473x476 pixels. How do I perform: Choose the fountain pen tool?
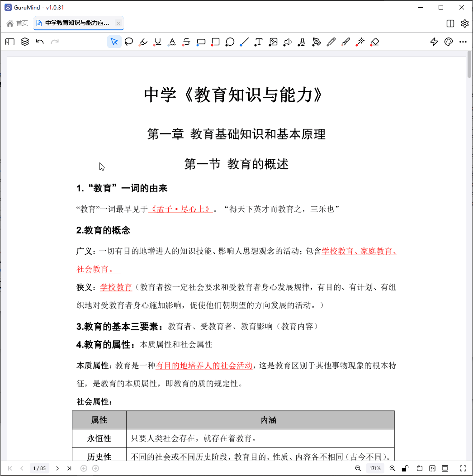click(317, 42)
